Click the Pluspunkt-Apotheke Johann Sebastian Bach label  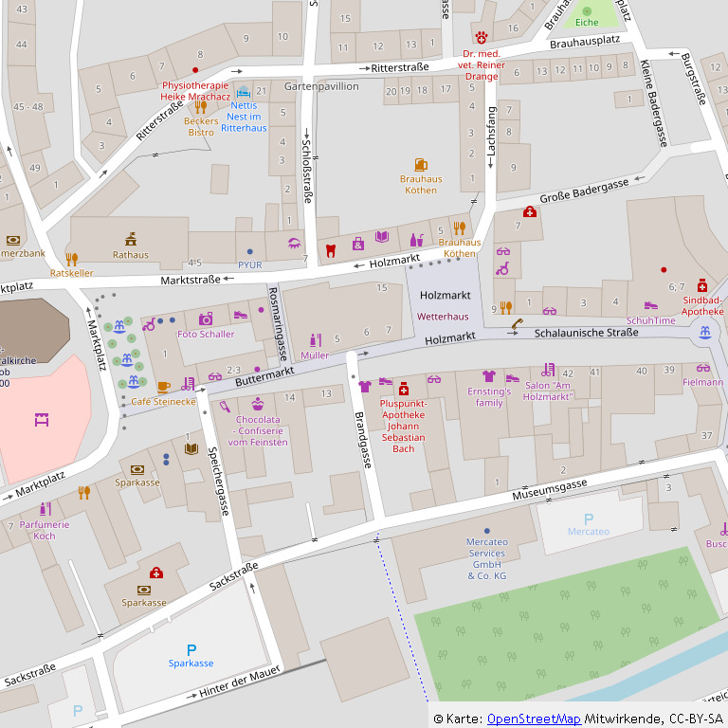[404, 426]
